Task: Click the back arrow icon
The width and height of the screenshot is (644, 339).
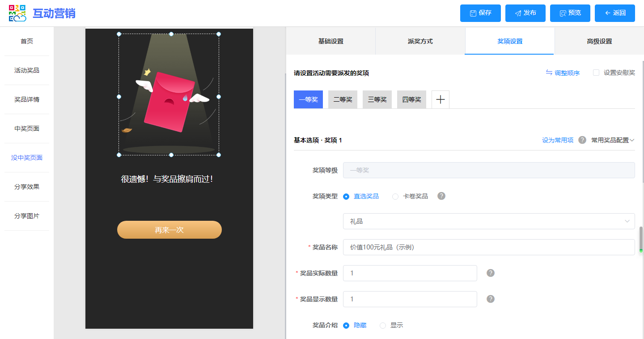Action: pos(608,13)
